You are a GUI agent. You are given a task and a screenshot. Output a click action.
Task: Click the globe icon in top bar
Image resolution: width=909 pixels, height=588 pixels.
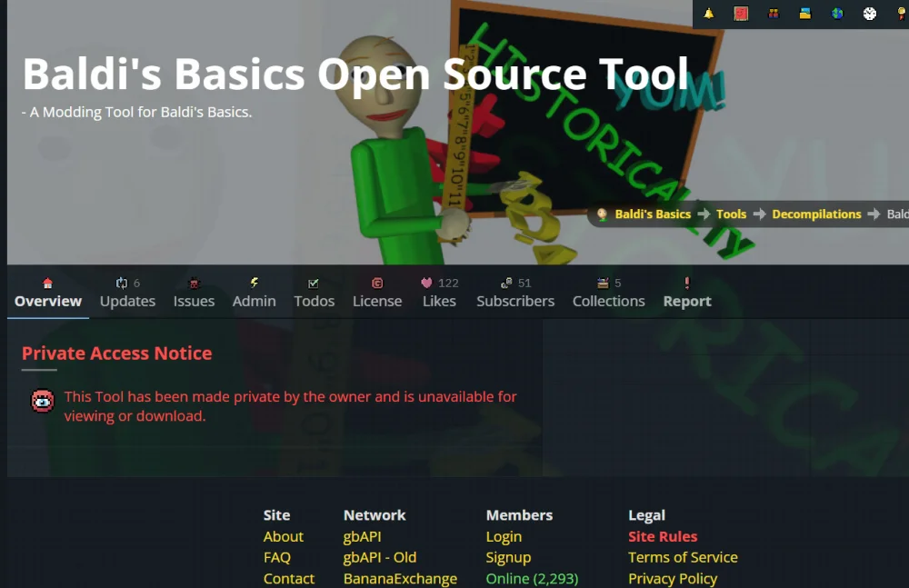coord(837,14)
